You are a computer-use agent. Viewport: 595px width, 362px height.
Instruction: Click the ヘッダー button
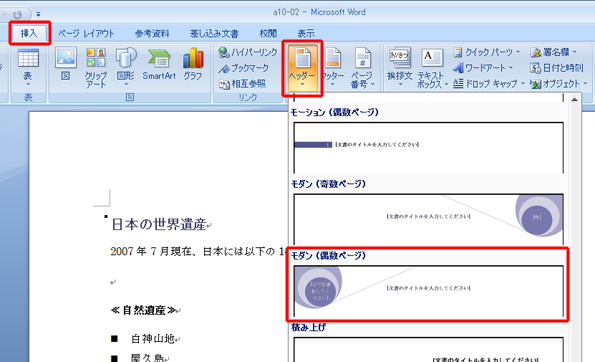pos(302,68)
